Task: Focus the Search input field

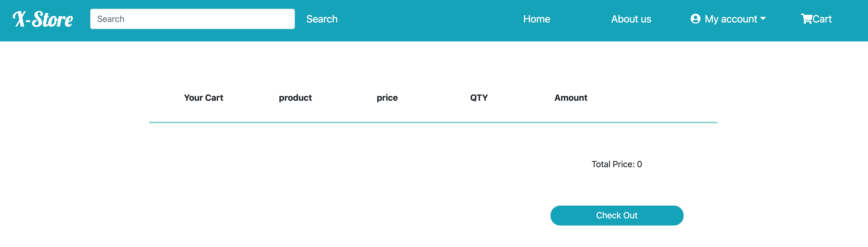Action: pos(192,19)
